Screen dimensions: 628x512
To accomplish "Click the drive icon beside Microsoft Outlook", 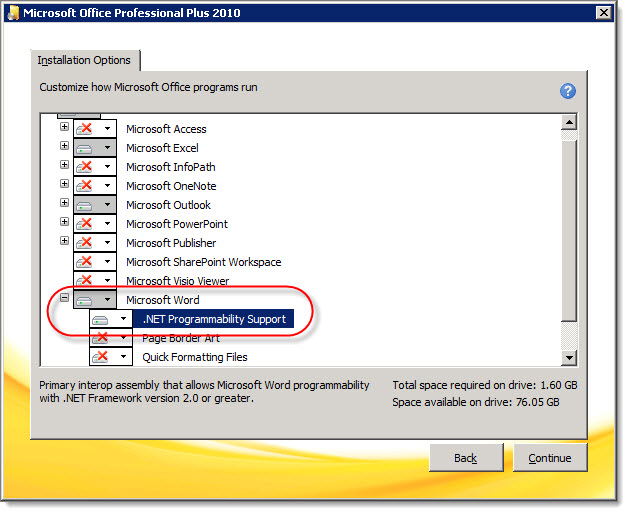I will [x=85, y=206].
